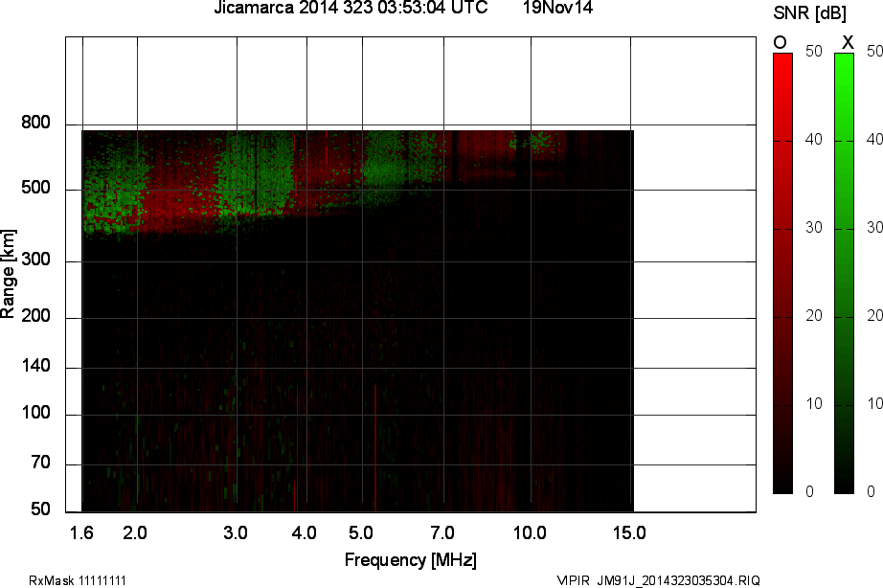Click the 7.0 MHz frequency tick label
Viewport: 883px width, 588px height.
point(442,532)
